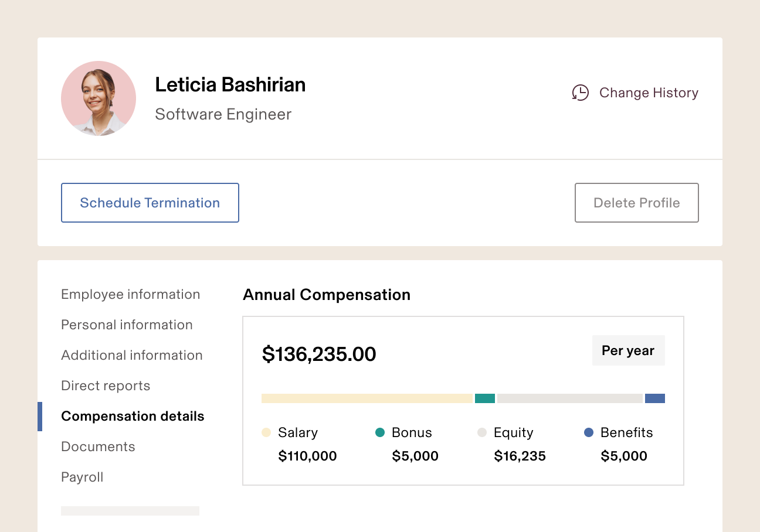Select Additional information in sidebar
This screenshot has height=532, width=760.
131,355
